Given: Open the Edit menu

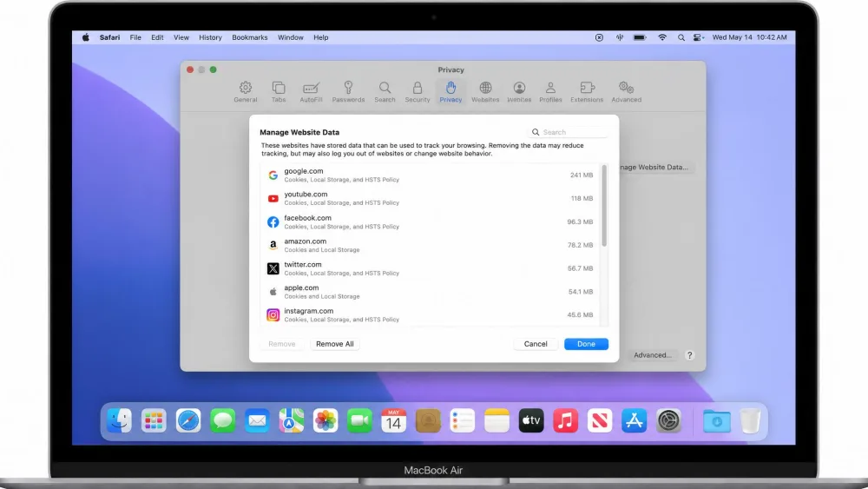Looking at the screenshot, I should click(157, 37).
